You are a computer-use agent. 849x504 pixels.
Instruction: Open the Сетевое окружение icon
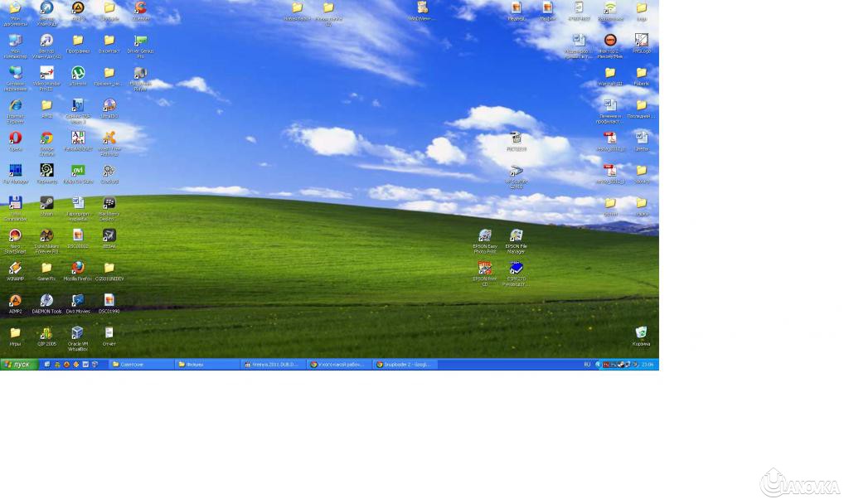tap(15, 79)
